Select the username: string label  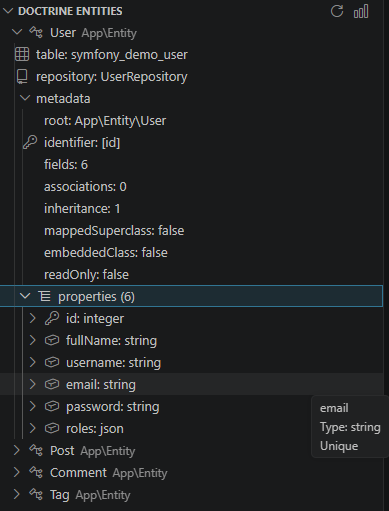point(113,363)
